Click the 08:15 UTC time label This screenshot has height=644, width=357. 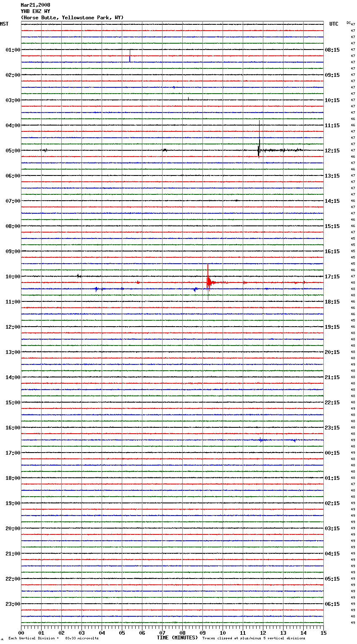(332, 50)
